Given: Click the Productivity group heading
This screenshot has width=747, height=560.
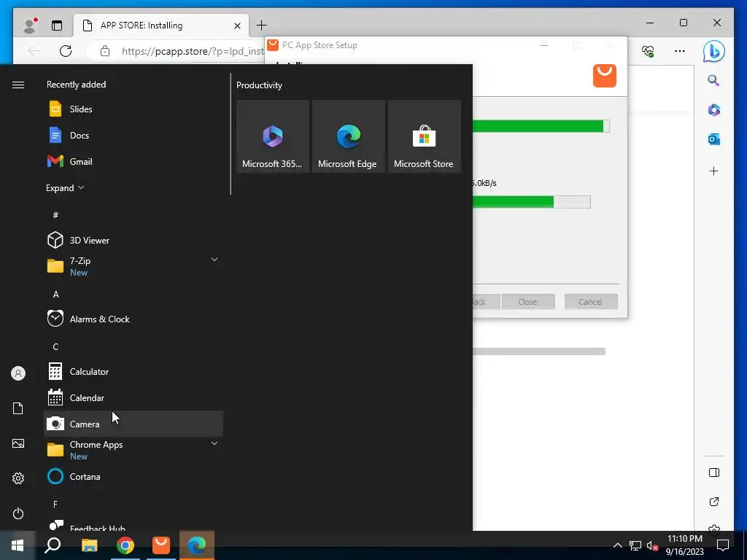Looking at the screenshot, I should point(259,85).
